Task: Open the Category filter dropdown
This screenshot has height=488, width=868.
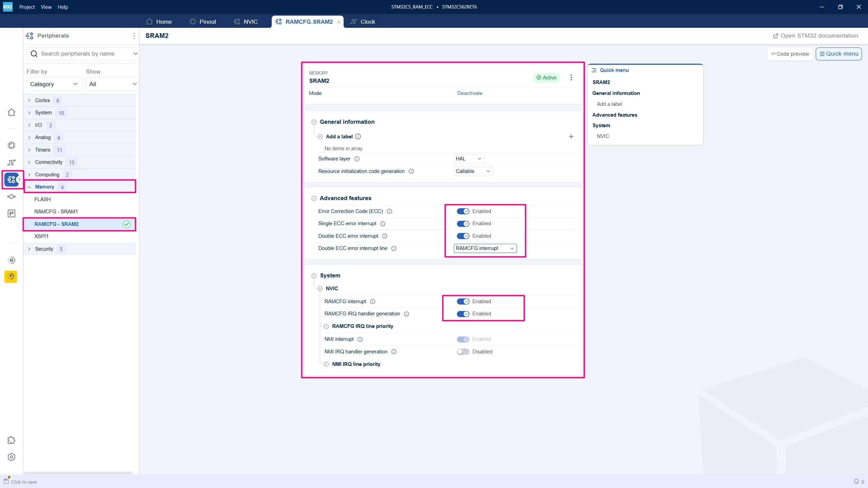Action: pos(54,84)
